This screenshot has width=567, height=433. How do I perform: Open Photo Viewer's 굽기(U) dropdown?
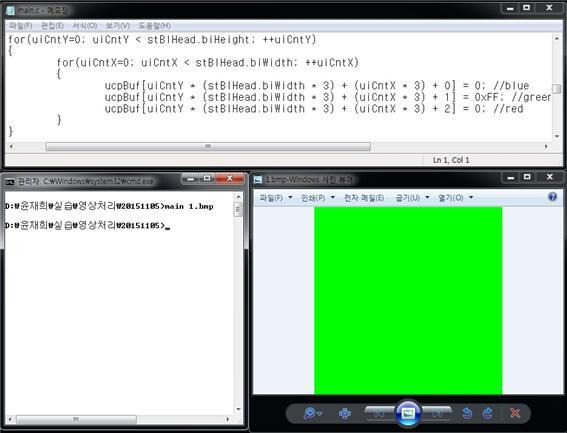coord(412,198)
